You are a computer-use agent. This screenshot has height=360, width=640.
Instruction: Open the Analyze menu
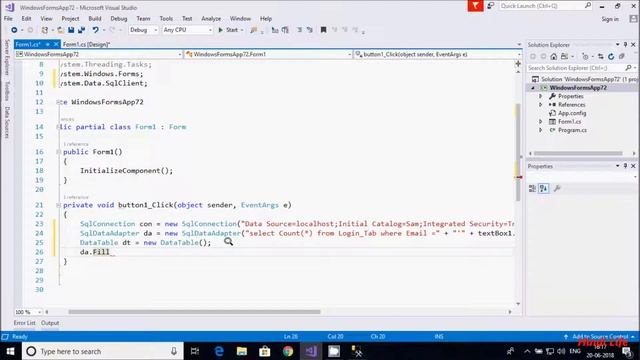tap(211, 19)
